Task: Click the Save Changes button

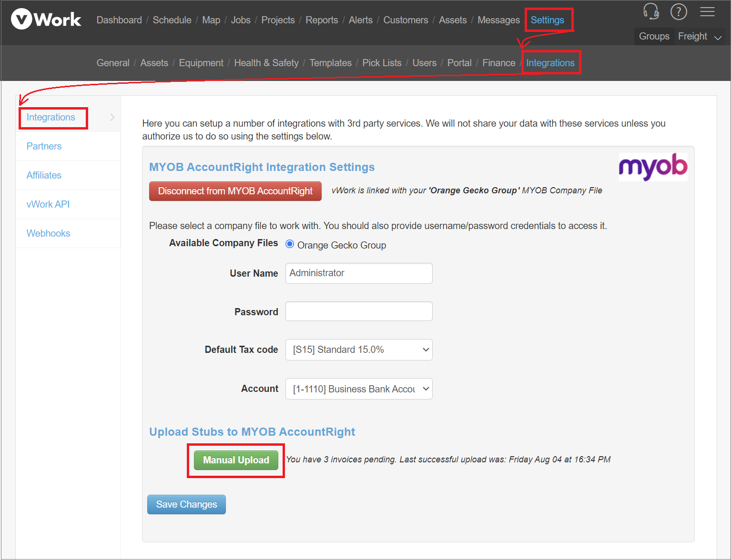Action: [x=186, y=504]
